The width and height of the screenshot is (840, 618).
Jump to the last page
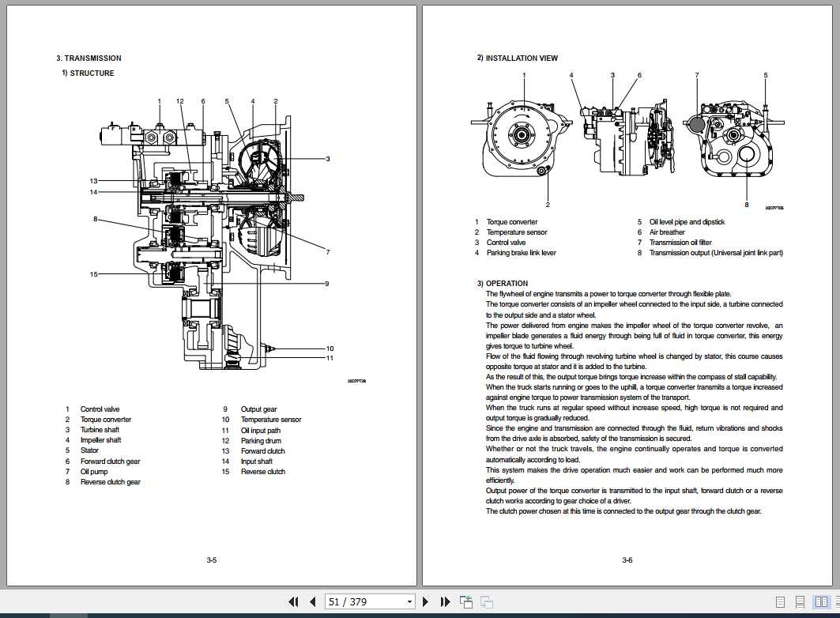point(445,601)
